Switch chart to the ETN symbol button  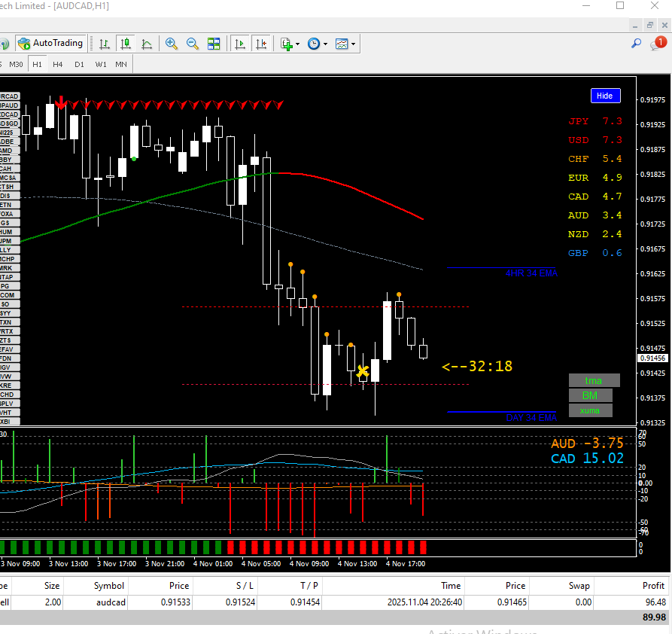(x=9, y=205)
